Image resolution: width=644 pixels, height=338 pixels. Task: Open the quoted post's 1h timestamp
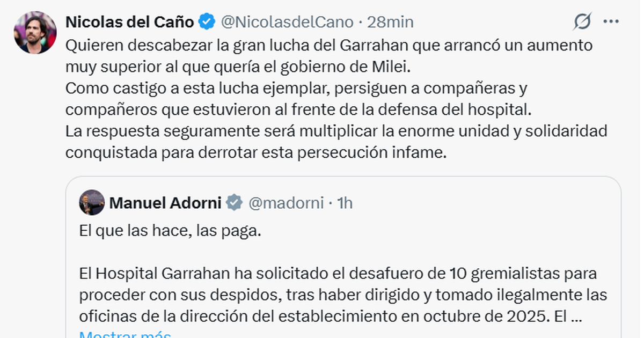(344, 203)
